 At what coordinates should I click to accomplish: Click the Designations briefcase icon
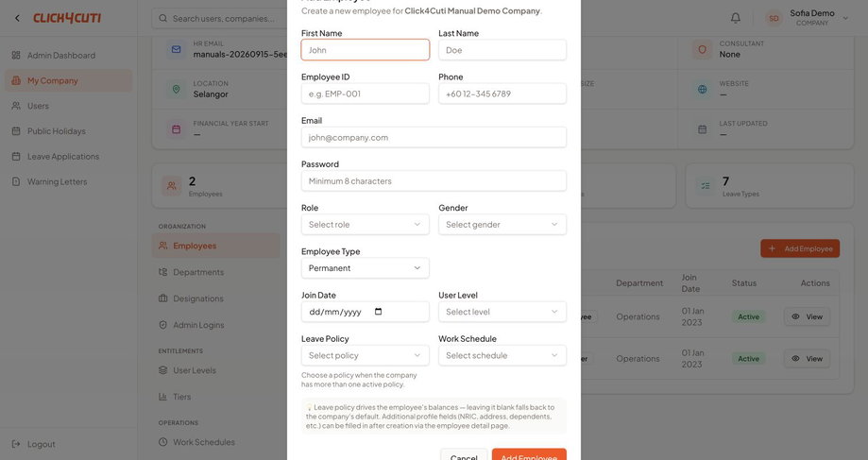pyautogui.click(x=162, y=298)
